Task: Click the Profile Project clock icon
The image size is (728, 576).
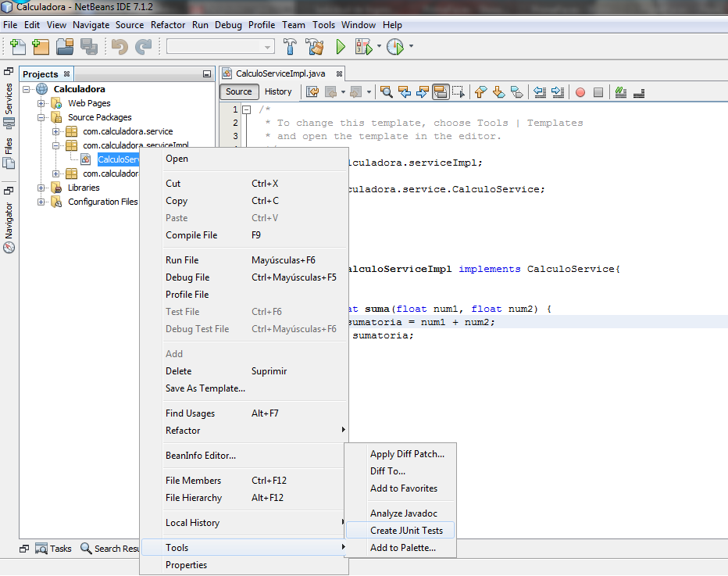Action: coord(395,46)
